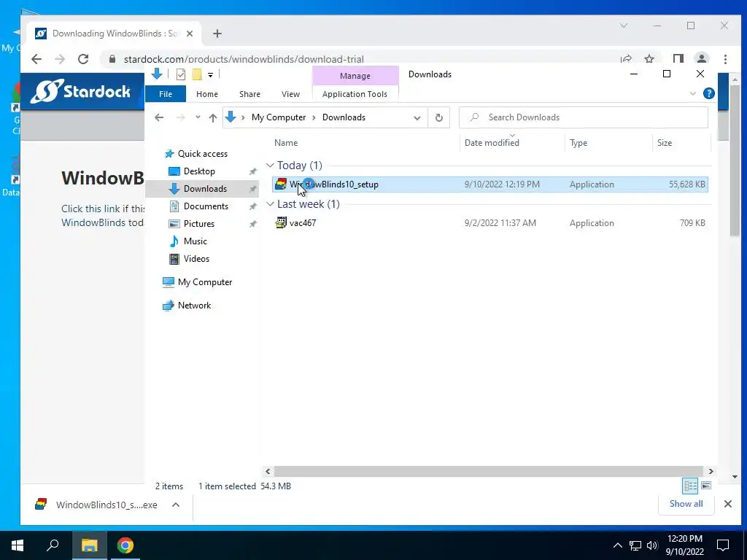Switch to the Share ribbon tab

click(x=249, y=94)
